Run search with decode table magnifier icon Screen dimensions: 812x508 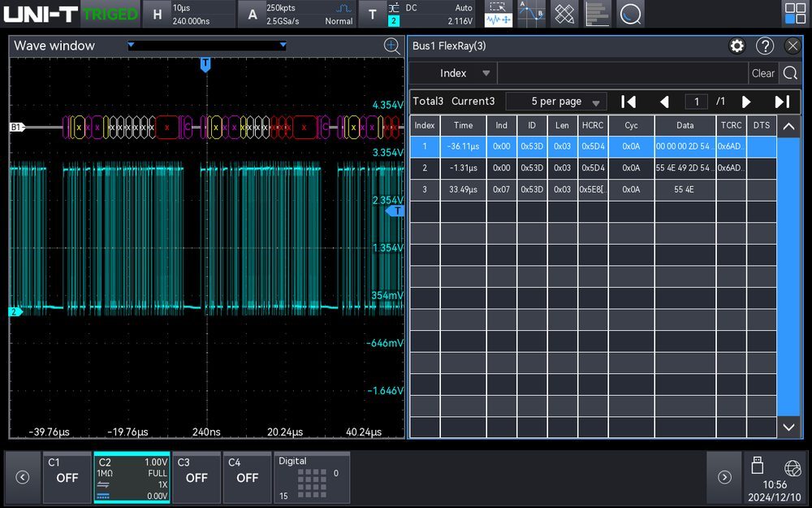pyautogui.click(x=790, y=73)
